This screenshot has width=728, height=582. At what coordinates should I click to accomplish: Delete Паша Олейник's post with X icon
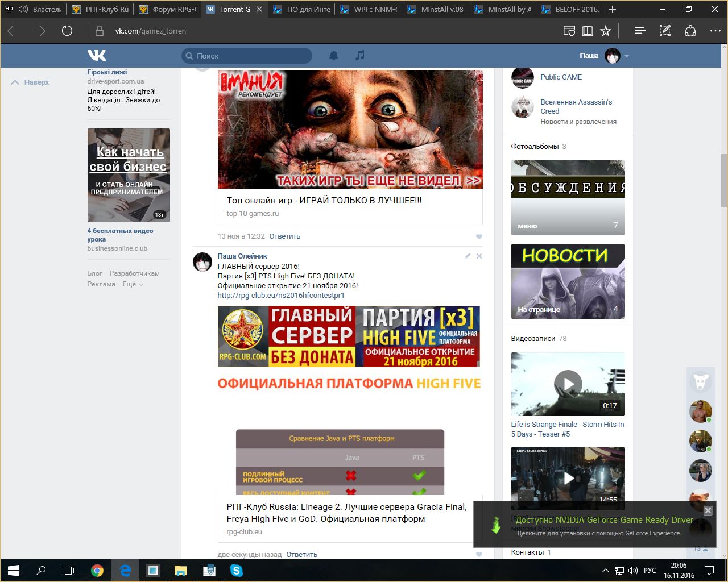pyautogui.click(x=479, y=256)
